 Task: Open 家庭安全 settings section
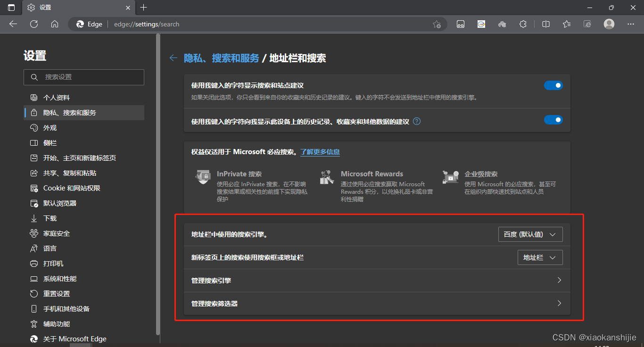click(x=84, y=233)
